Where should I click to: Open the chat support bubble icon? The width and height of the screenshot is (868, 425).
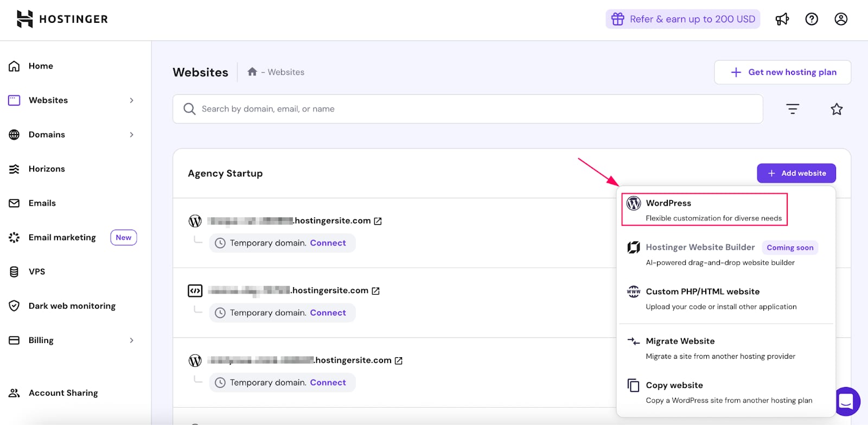[846, 401]
